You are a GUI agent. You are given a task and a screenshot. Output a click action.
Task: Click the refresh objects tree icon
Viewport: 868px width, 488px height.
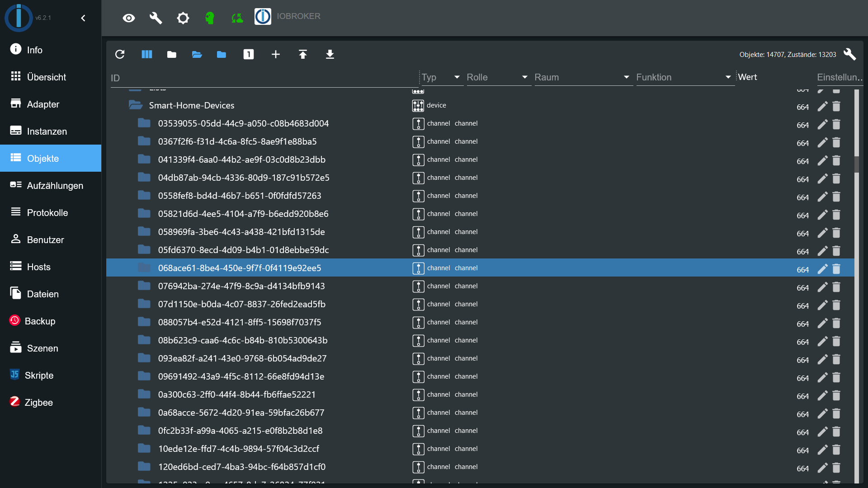tap(120, 55)
